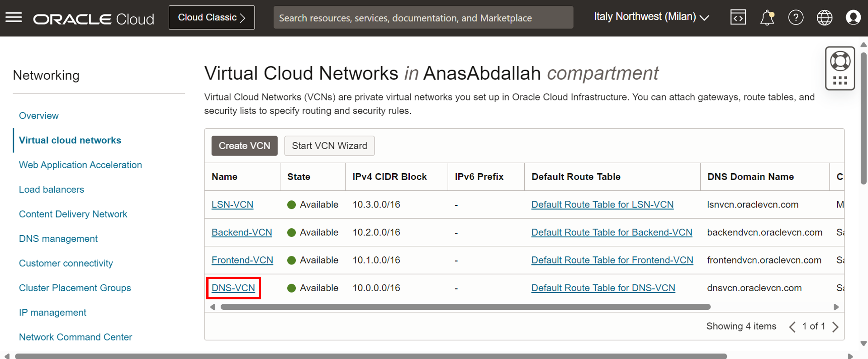Viewport: 868px width, 359px height.
Task: Open Default Route Table for LSN-VCN
Action: (602, 204)
